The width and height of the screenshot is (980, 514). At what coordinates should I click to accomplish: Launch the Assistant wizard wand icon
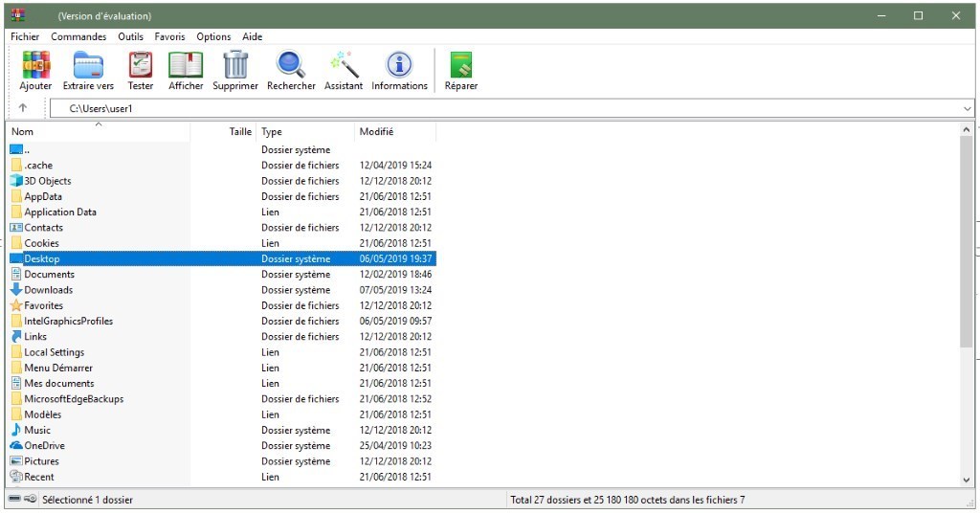[344, 65]
